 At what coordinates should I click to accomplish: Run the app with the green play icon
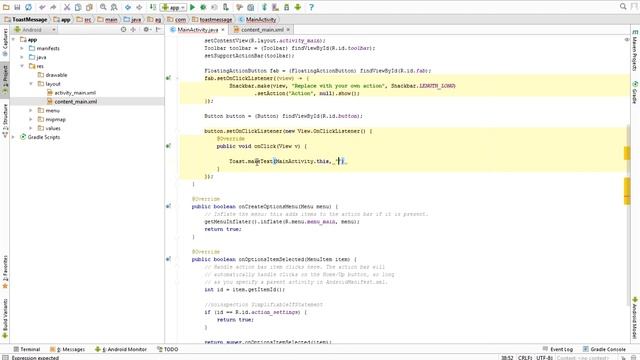click(192, 7)
